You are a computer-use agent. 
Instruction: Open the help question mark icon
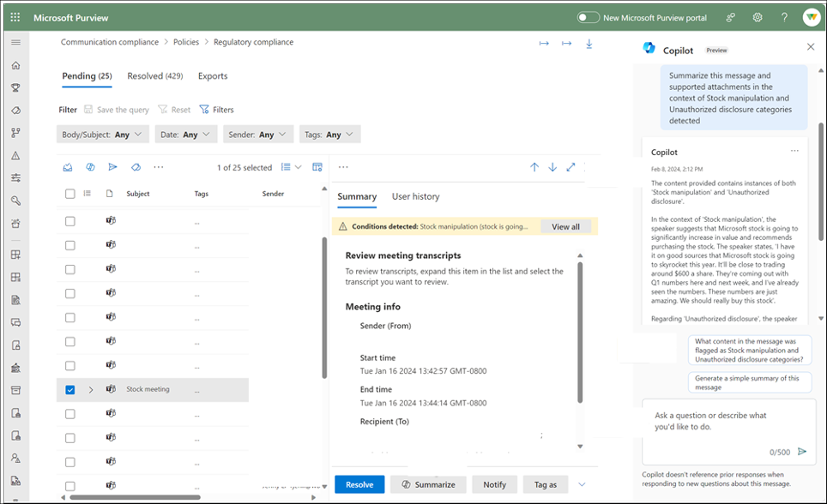[784, 17]
